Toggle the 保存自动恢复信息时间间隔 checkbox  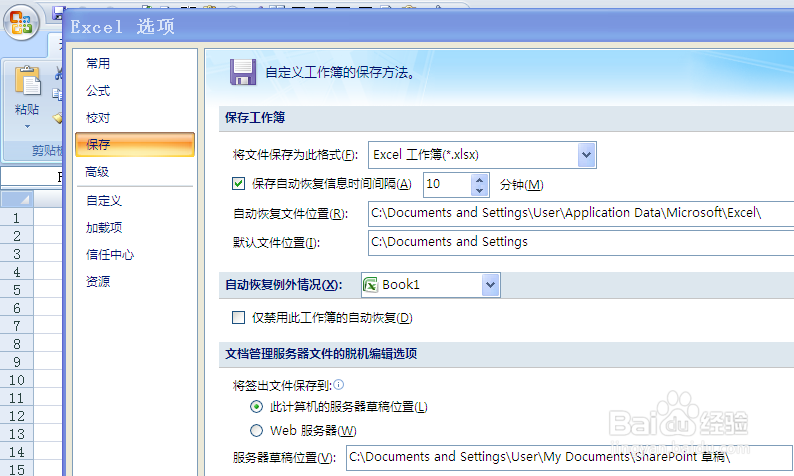point(238,183)
